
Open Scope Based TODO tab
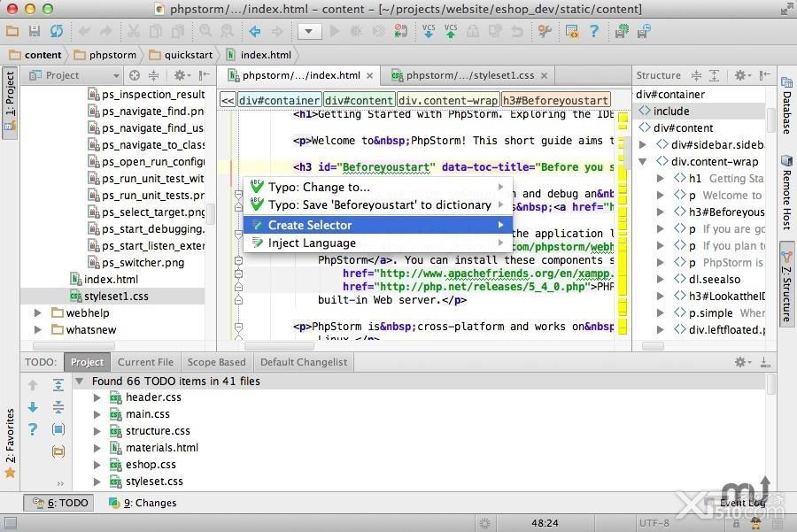coord(217,362)
